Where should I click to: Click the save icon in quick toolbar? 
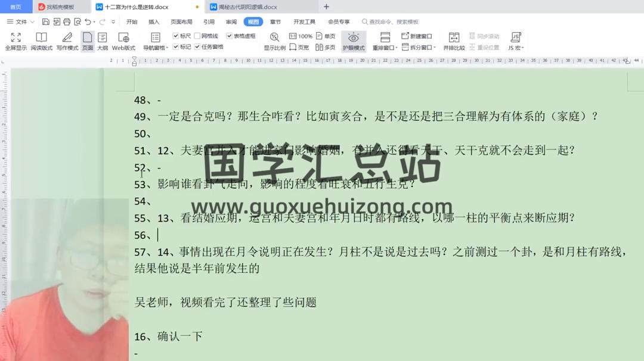[45, 21]
